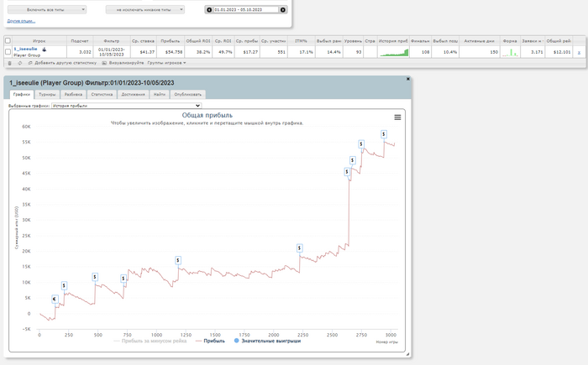Switch to the Статистика tab
Image resolution: width=588 pixels, height=365 pixels.
[x=102, y=95]
